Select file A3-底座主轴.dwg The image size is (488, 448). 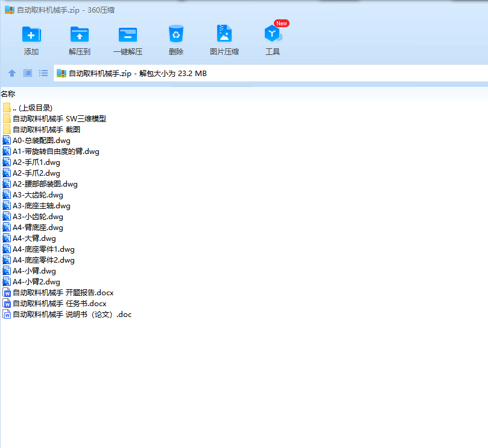pos(36,206)
